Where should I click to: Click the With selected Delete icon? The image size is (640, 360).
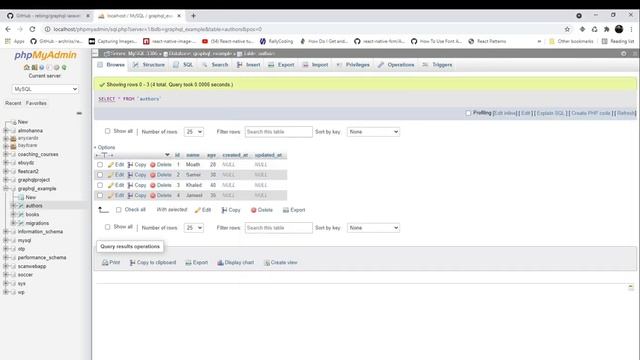coord(253,210)
